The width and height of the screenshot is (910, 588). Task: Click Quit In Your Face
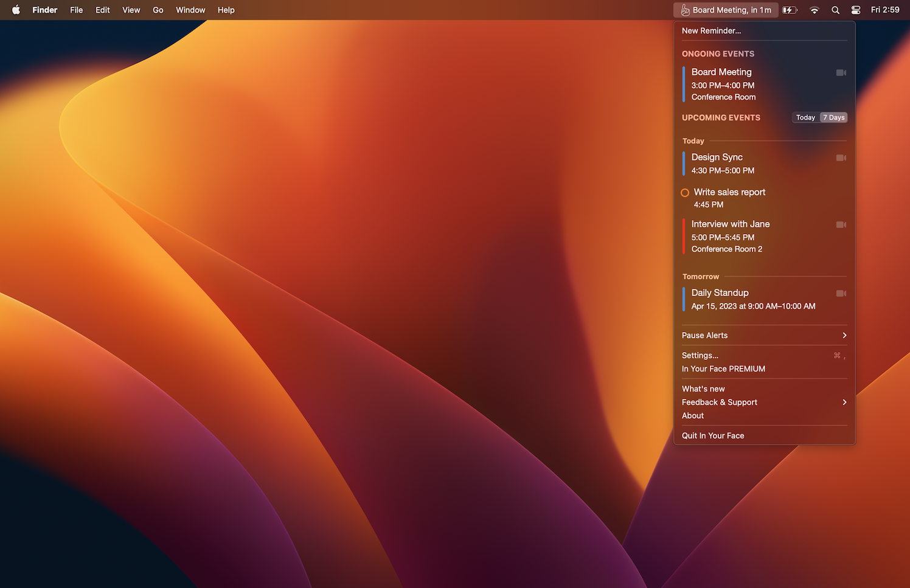pyautogui.click(x=713, y=436)
